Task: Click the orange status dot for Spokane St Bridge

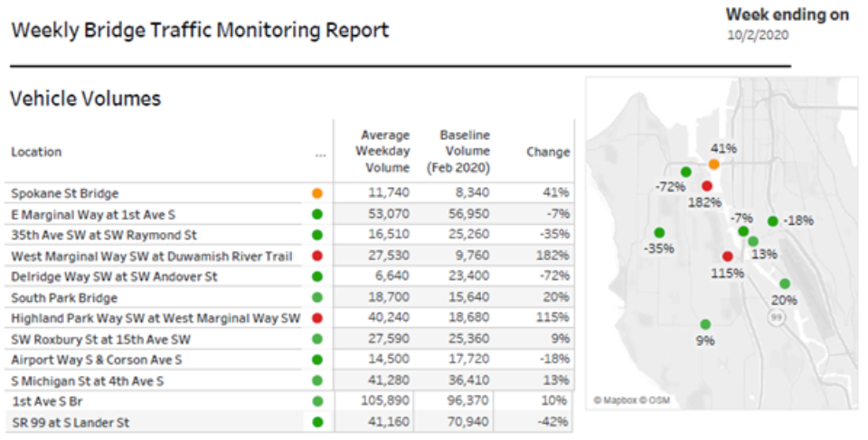Action: (317, 193)
